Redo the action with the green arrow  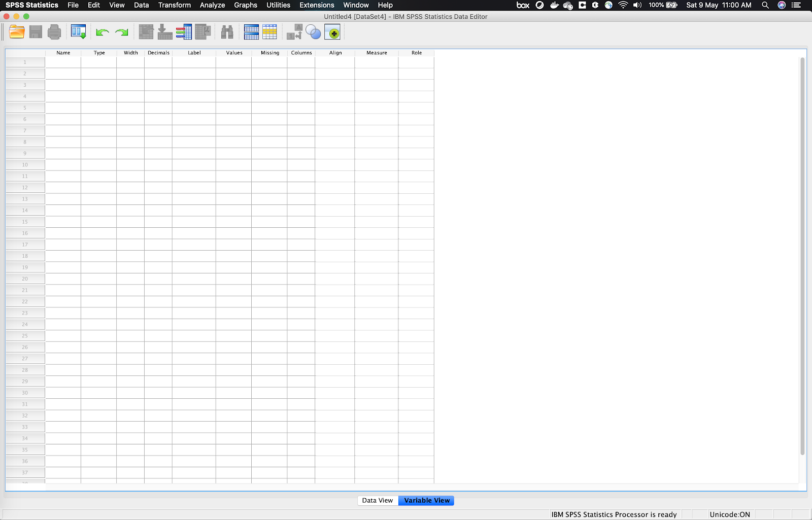(x=121, y=33)
